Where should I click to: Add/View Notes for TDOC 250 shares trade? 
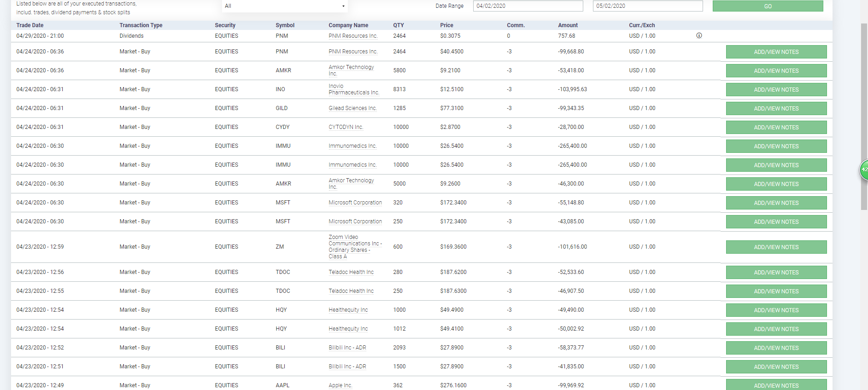tap(776, 291)
